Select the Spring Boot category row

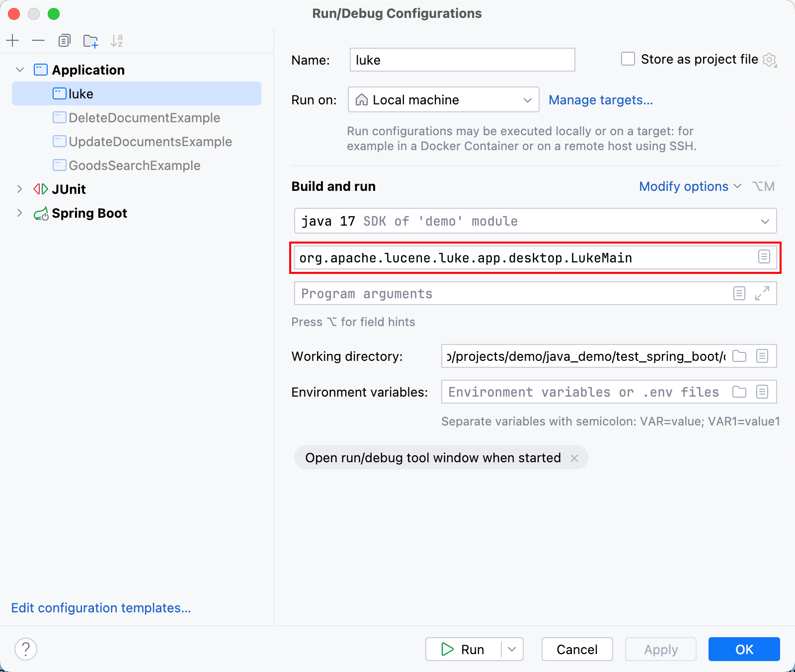pos(137,213)
